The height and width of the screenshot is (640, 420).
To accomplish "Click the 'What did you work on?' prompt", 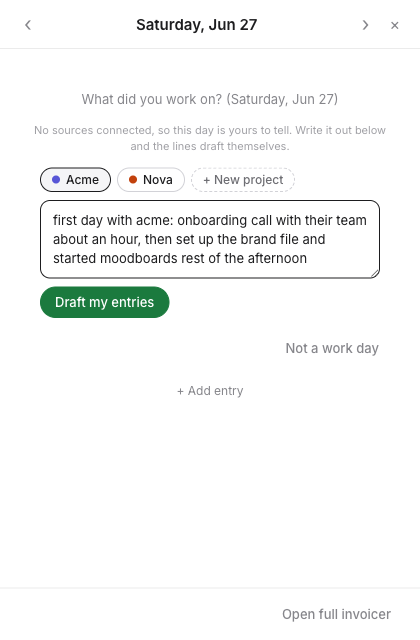I will click(210, 99).
